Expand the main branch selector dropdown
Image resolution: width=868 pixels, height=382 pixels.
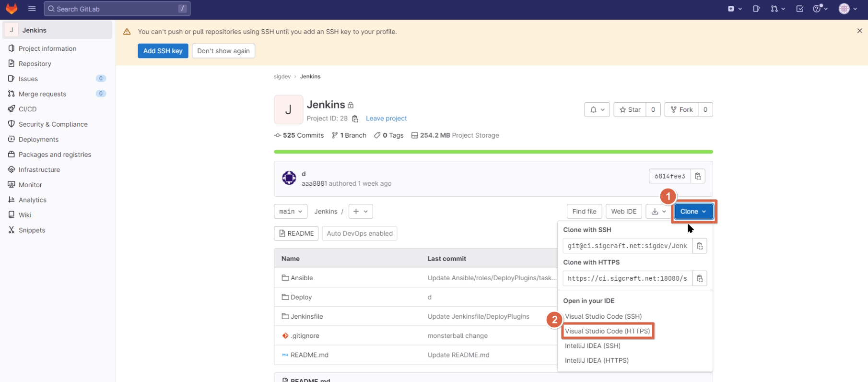pos(291,211)
